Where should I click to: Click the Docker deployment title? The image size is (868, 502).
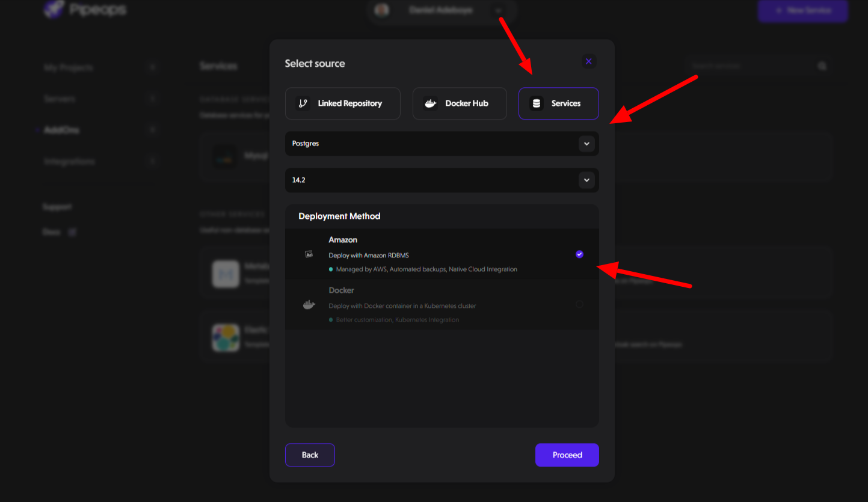point(341,290)
